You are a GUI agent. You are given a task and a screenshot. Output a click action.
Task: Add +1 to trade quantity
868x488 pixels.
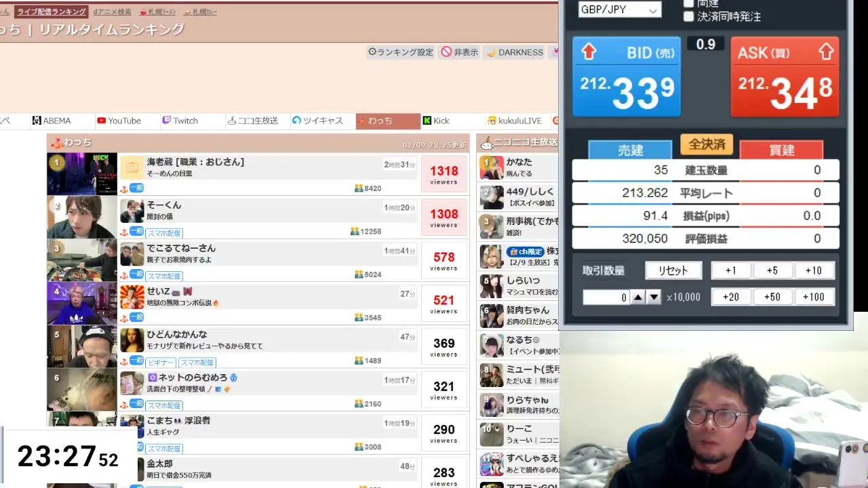tap(730, 270)
